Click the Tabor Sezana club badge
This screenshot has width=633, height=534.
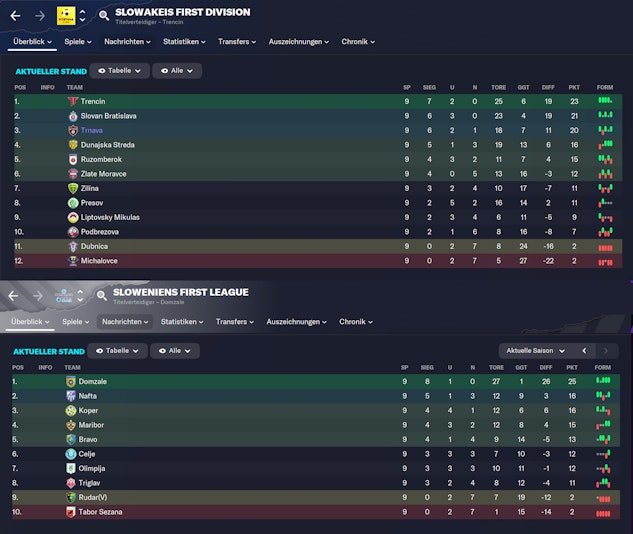click(71, 512)
